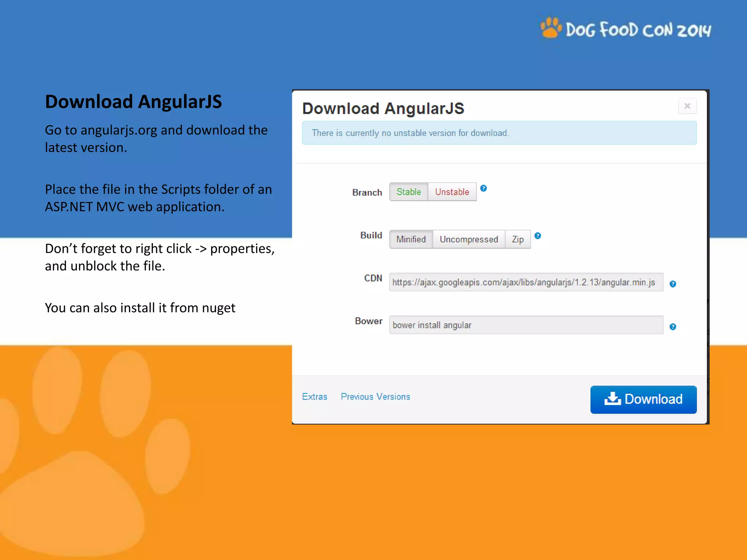The width and height of the screenshot is (747, 560).
Task: Choose the Uncompressed build option
Action: 469,240
